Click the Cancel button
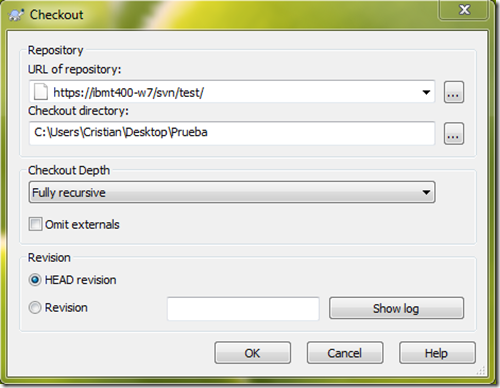 click(x=345, y=353)
